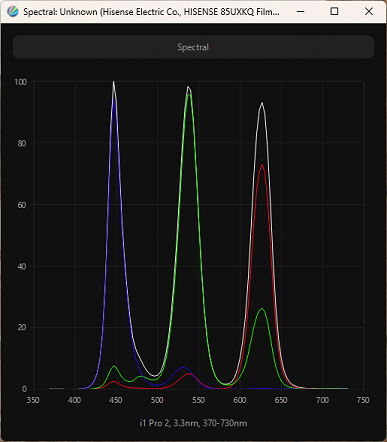387x442 pixels.
Task: Click the window title text 'Spectral: Unknown'
Action: (x=60, y=12)
